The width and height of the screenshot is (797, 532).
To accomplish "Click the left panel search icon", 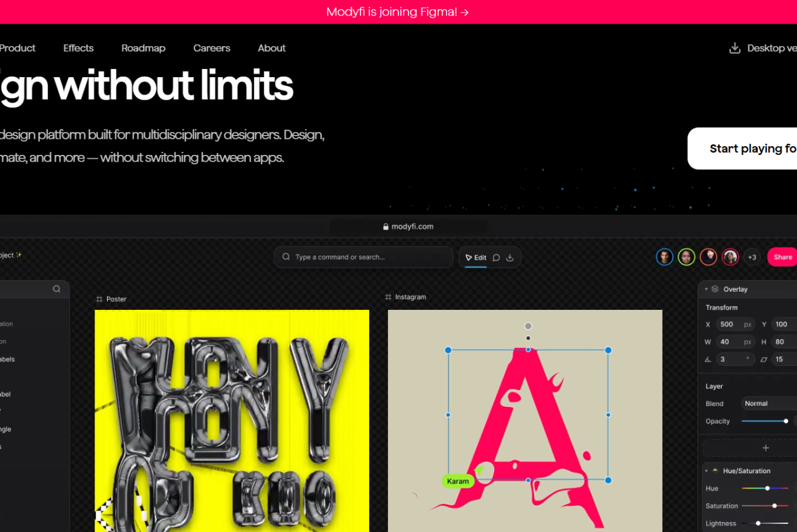I will point(57,289).
